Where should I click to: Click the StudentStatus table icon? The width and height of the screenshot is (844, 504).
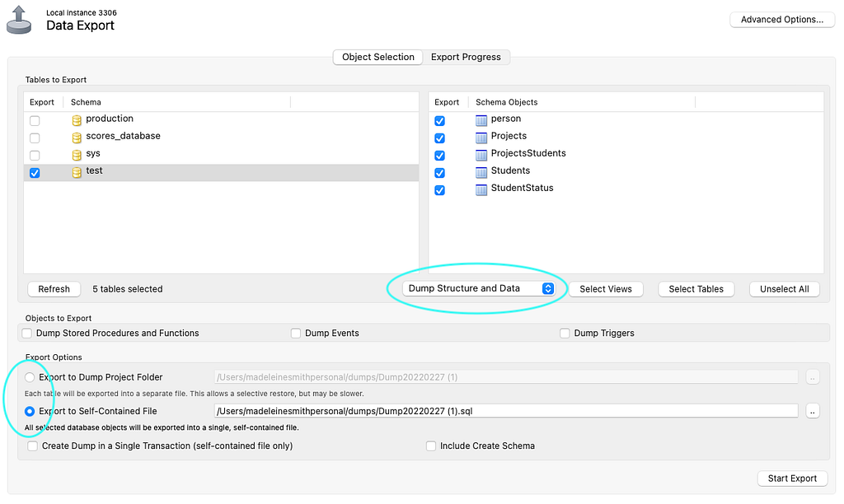pyautogui.click(x=481, y=190)
